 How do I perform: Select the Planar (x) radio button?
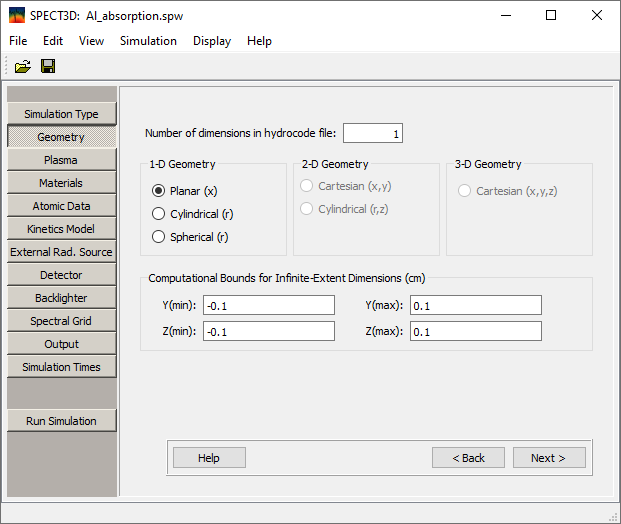[158, 190]
